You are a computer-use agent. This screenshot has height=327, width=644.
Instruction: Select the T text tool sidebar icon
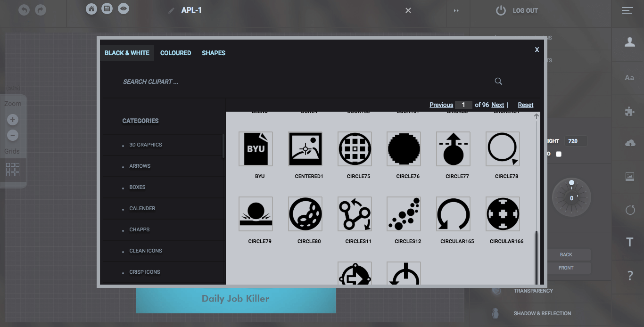pos(629,243)
